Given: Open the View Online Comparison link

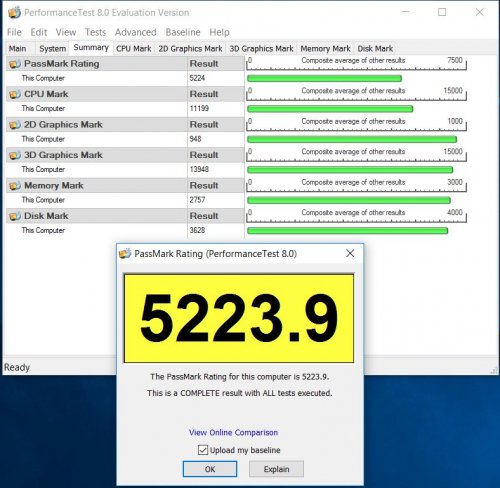Looking at the screenshot, I should point(233,433).
